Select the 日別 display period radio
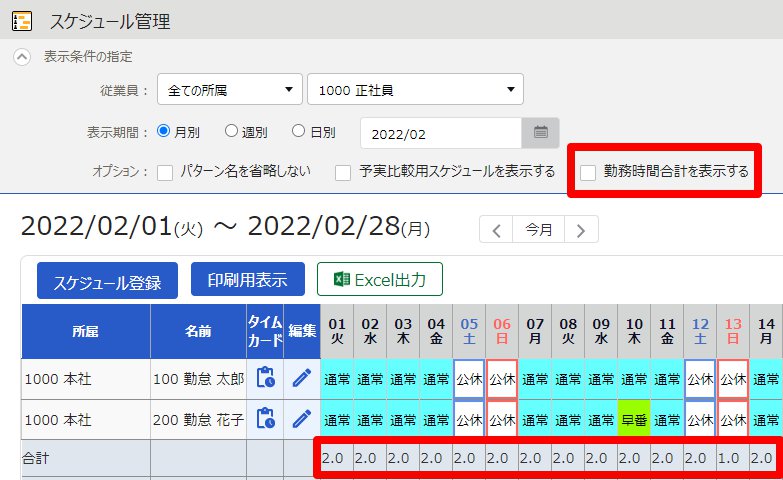The image size is (783, 480). point(298,131)
